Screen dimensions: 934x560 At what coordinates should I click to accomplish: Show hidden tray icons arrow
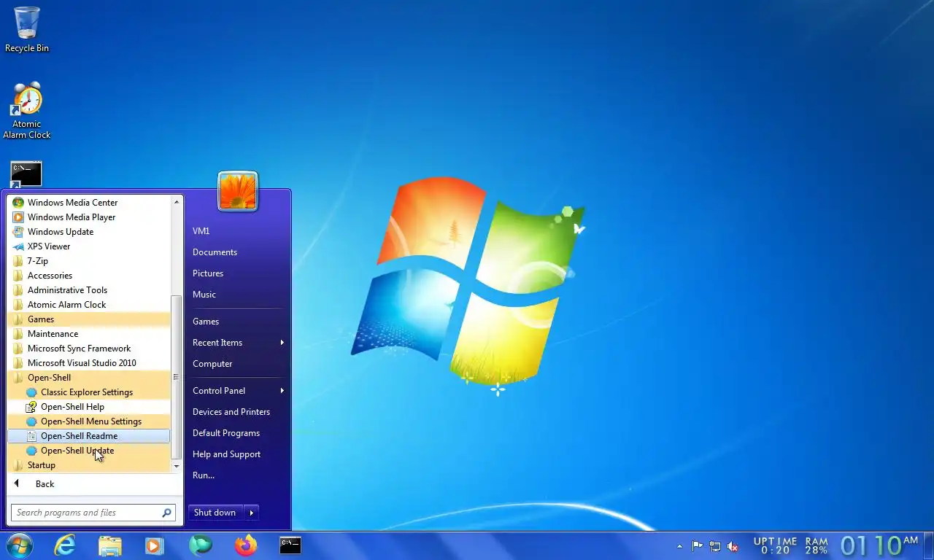(x=680, y=546)
